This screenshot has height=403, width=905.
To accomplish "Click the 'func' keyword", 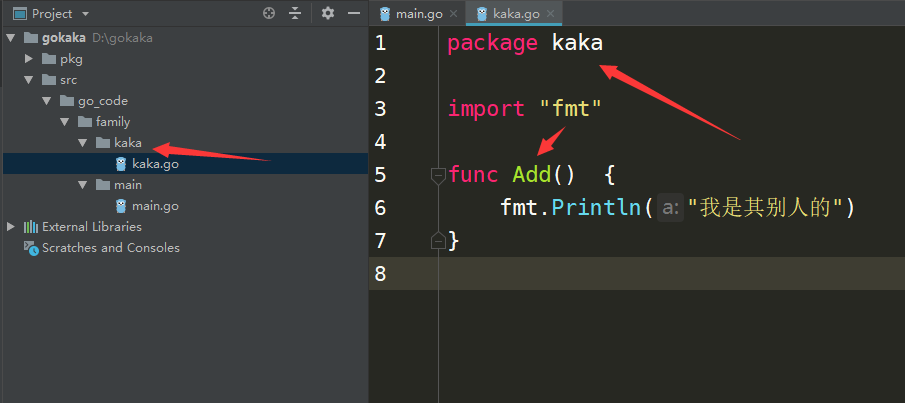I will [473, 174].
